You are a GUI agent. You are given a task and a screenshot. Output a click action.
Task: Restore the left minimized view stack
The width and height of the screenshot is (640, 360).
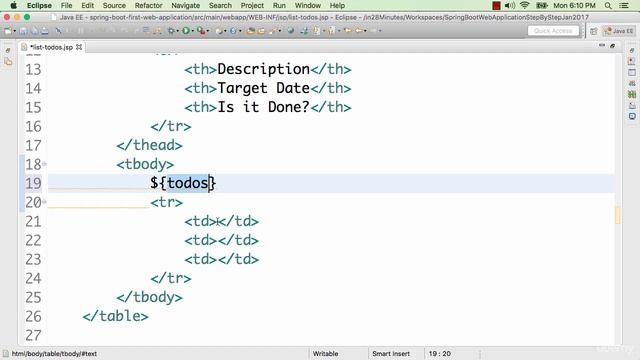coord(8,50)
